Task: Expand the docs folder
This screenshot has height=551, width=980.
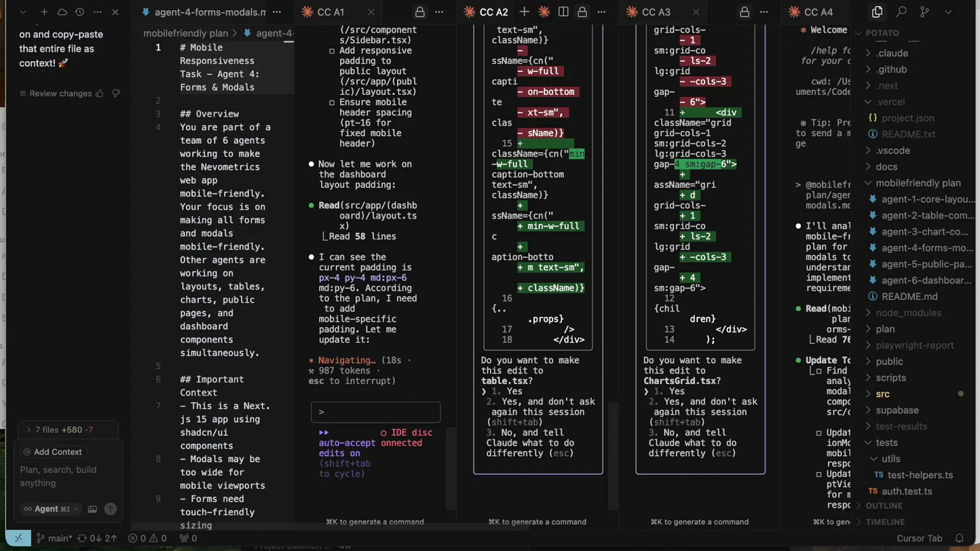Action: [x=886, y=167]
